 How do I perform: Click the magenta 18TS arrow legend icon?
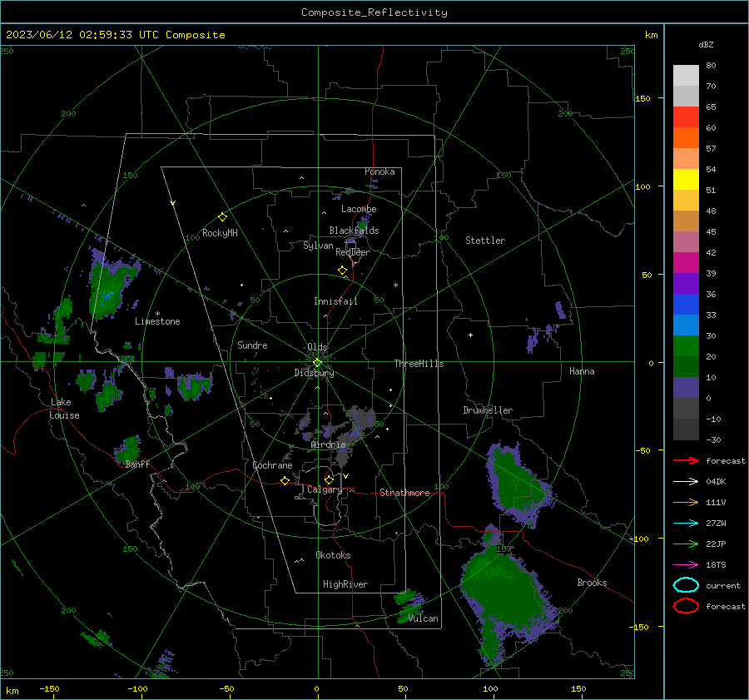point(686,565)
